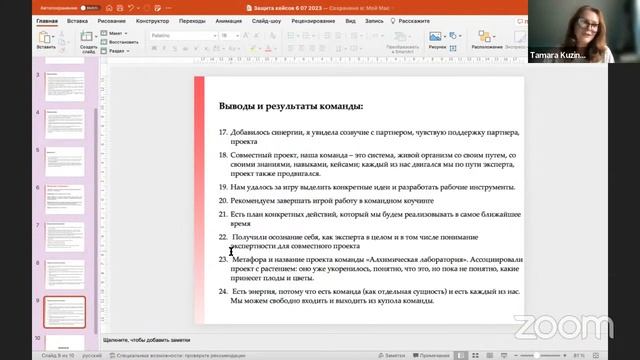Click the Вставить paste icon
The image size is (640, 360).
[44, 38]
